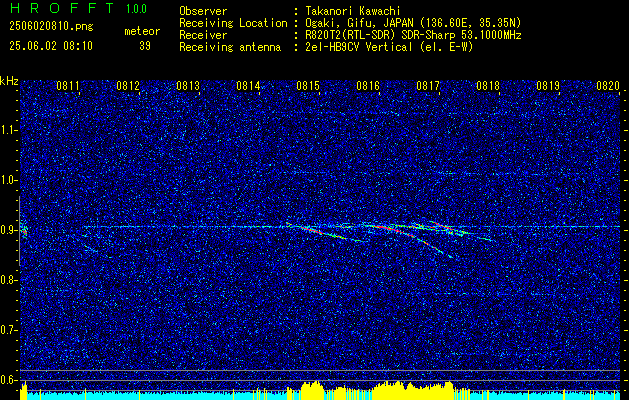
Task: Click the 0816 time axis marker
Action: point(368,85)
